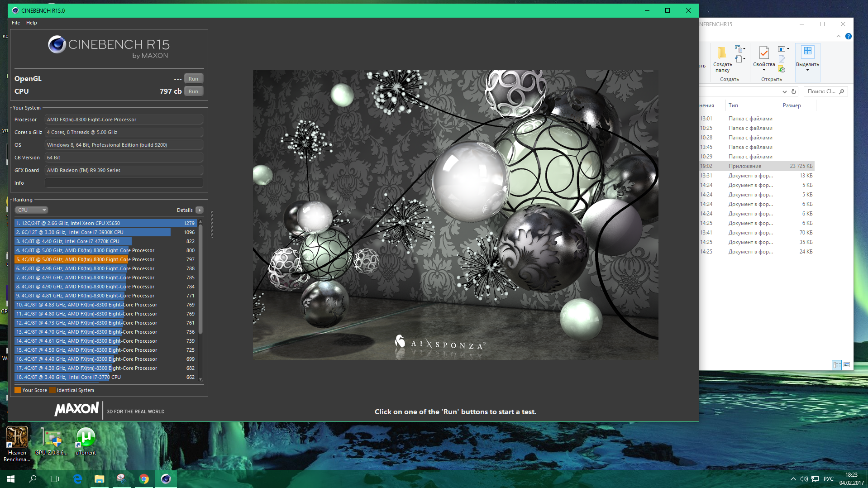This screenshot has height=488, width=868.
Task: Expand the CPU ranking type dropdown
Action: (x=31, y=210)
